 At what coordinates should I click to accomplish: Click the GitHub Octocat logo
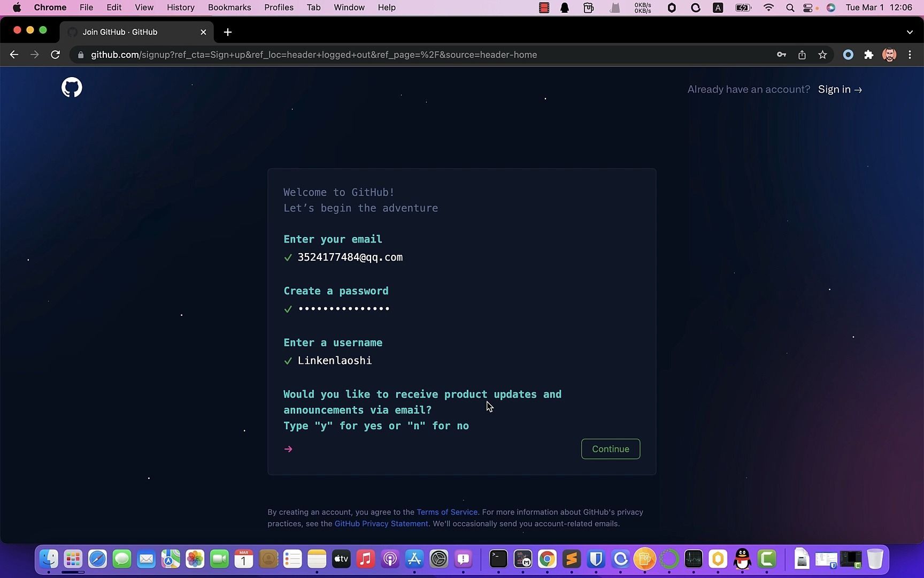(72, 87)
